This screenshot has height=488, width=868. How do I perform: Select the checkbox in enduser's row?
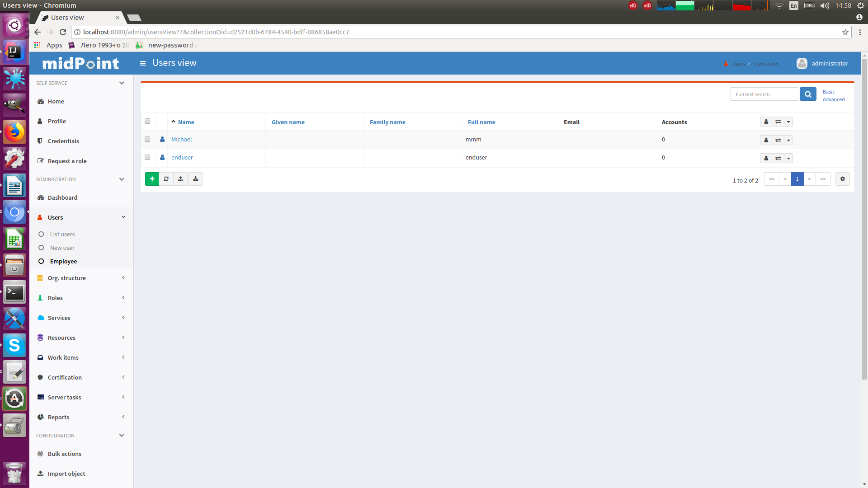tap(147, 157)
